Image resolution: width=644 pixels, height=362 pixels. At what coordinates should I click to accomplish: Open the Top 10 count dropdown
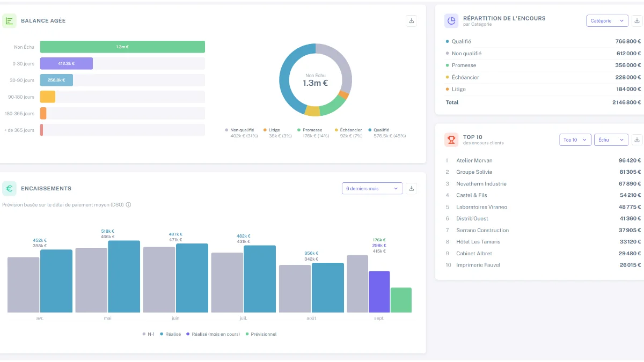[x=575, y=140]
